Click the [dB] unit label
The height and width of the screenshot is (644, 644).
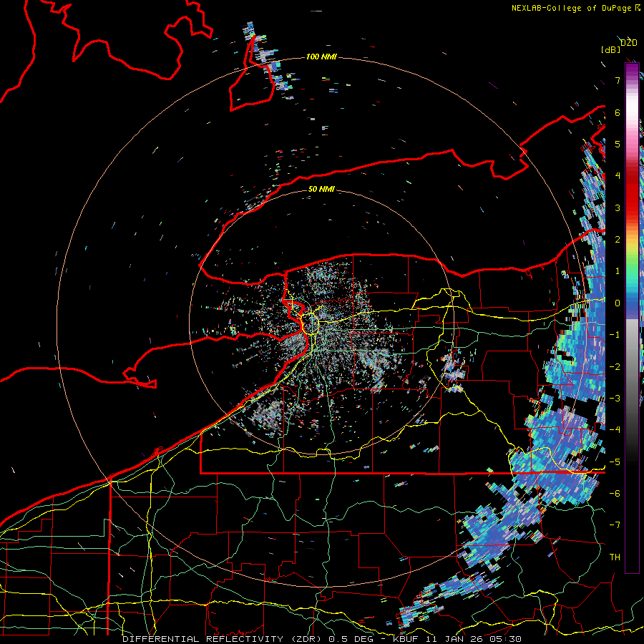611,49
